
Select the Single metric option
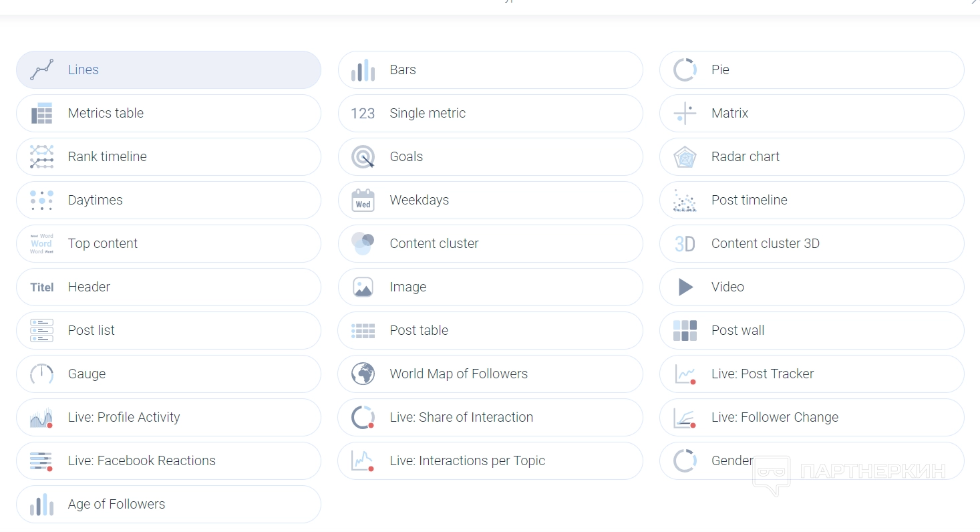[x=428, y=114]
